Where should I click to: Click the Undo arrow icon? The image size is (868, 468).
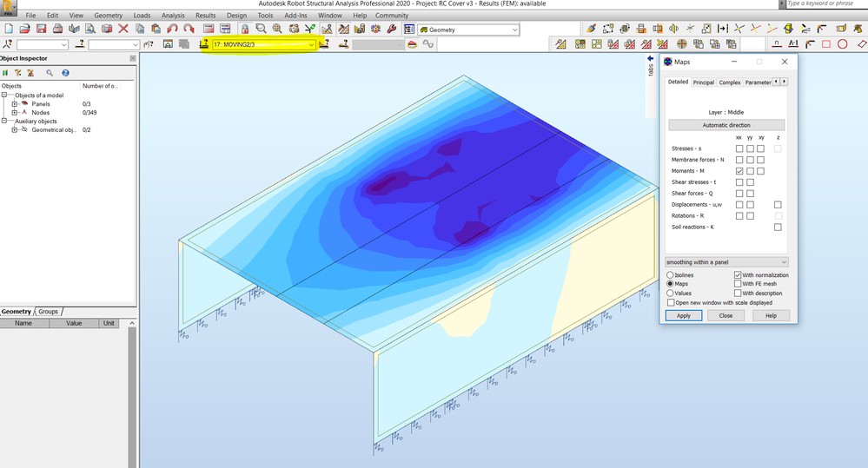click(x=172, y=29)
